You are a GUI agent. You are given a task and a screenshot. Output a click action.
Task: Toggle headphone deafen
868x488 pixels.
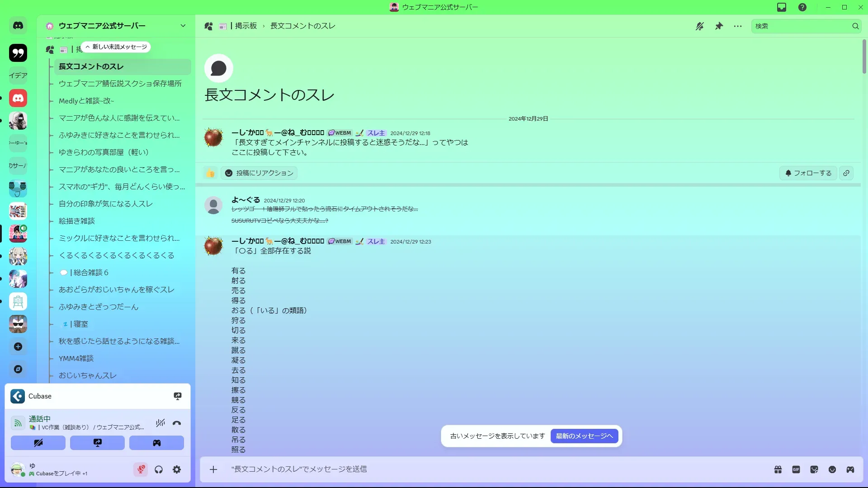pos(159,469)
